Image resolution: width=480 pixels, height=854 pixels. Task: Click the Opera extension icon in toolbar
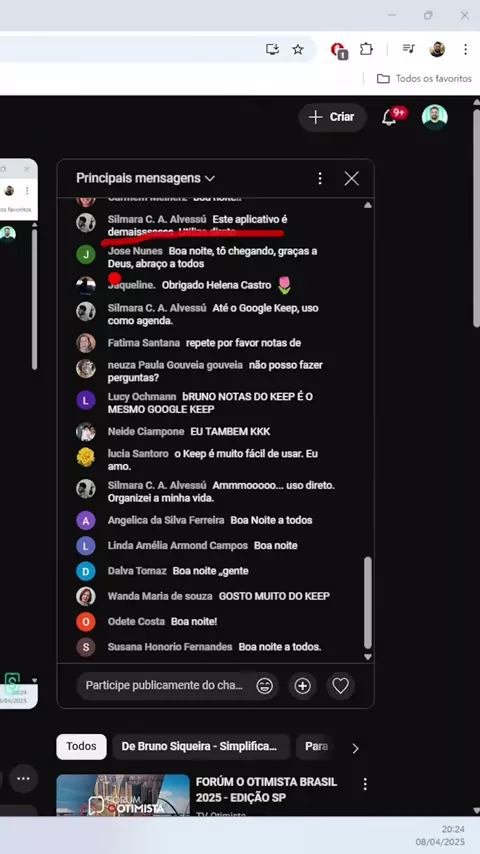(x=338, y=50)
